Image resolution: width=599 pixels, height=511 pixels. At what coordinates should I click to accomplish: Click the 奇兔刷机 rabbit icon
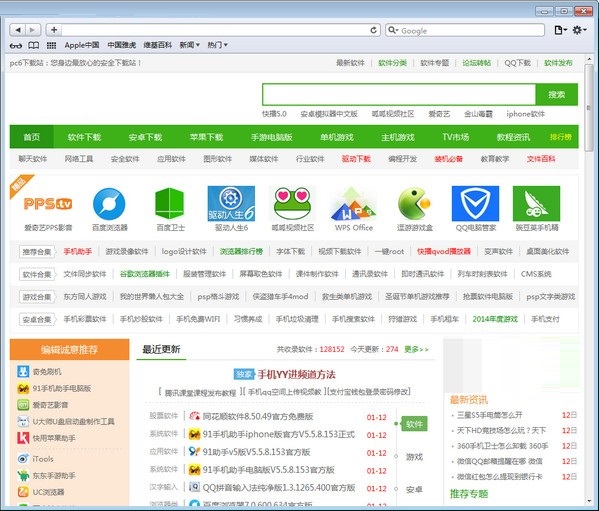pyautogui.click(x=23, y=371)
